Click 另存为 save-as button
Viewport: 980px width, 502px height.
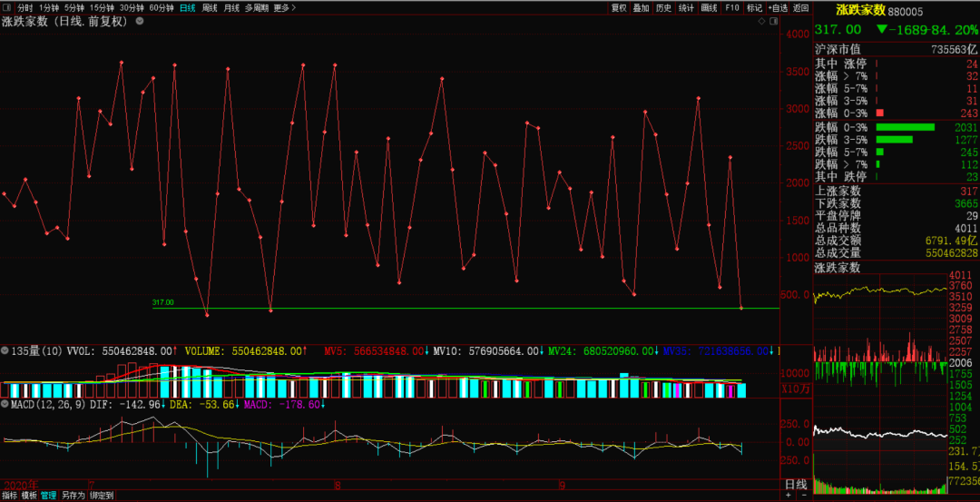click(73, 495)
